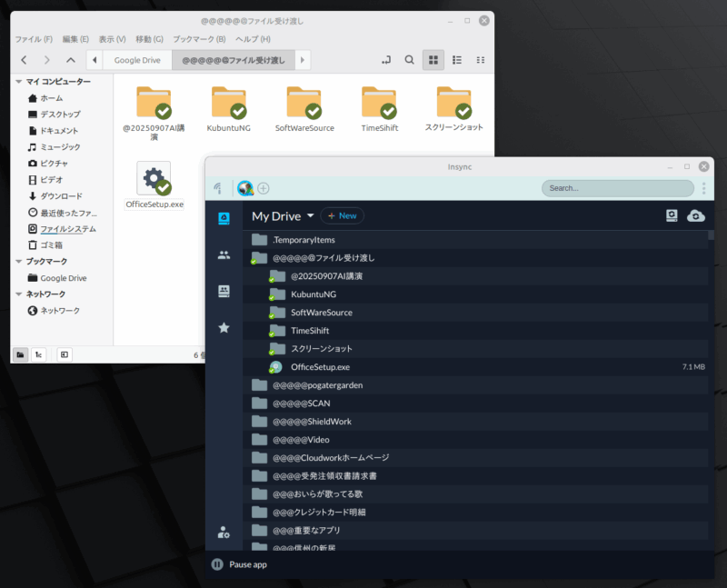This screenshot has height=588, width=727.
Task: Open the My Drive dropdown
Action: 310,216
